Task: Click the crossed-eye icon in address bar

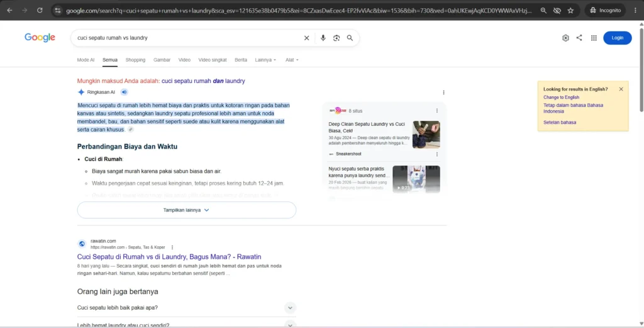Action: pyautogui.click(x=557, y=10)
